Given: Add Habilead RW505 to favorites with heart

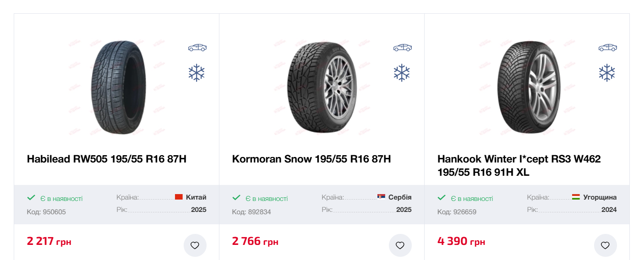Looking at the screenshot, I should click(x=195, y=245).
